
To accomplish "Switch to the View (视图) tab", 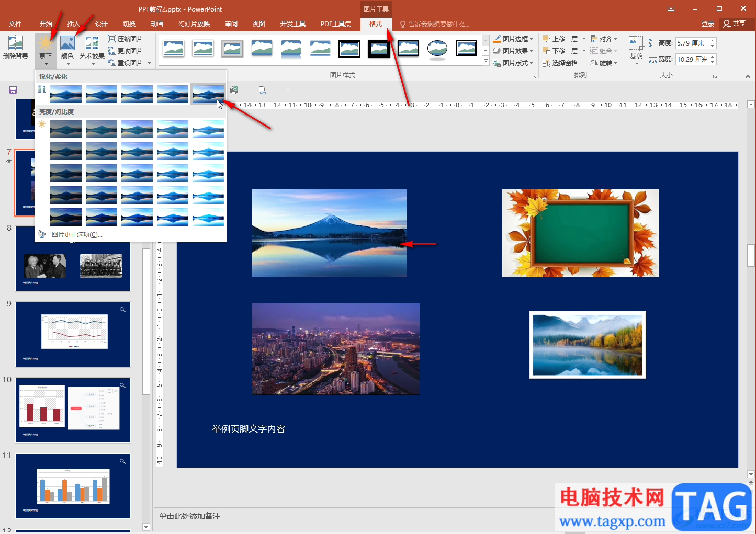I will click(x=258, y=24).
